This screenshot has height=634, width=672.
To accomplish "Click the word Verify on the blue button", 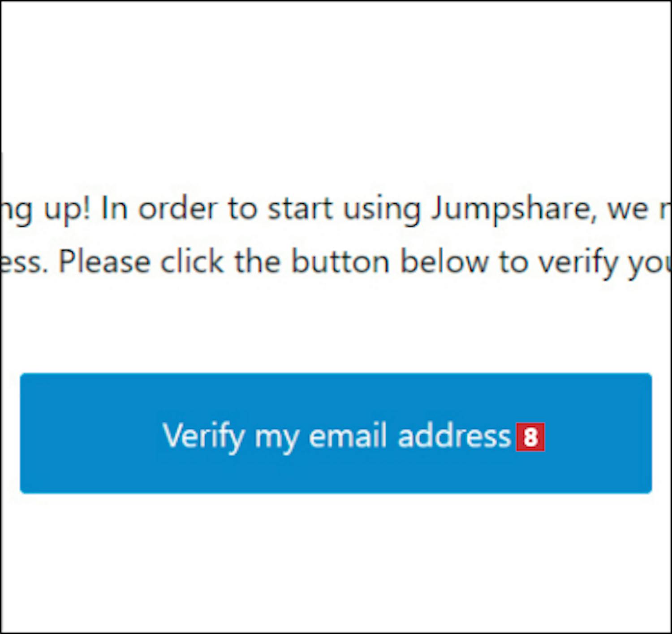I will tap(203, 436).
